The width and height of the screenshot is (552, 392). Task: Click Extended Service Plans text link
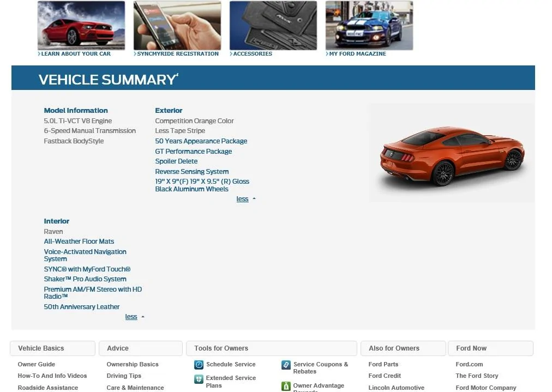coord(231,382)
